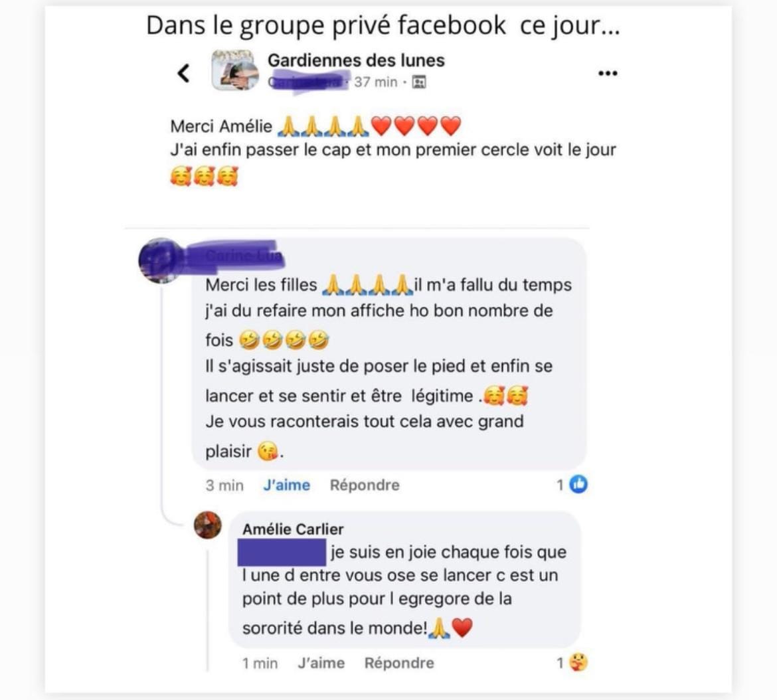Open the first commenter's blurred profile picture

point(160,260)
